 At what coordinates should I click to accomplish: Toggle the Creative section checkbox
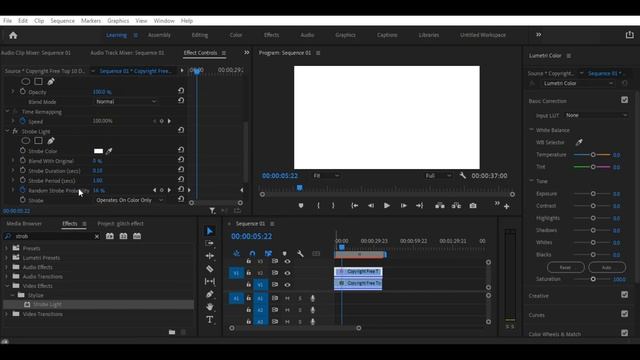(x=624, y=295)
